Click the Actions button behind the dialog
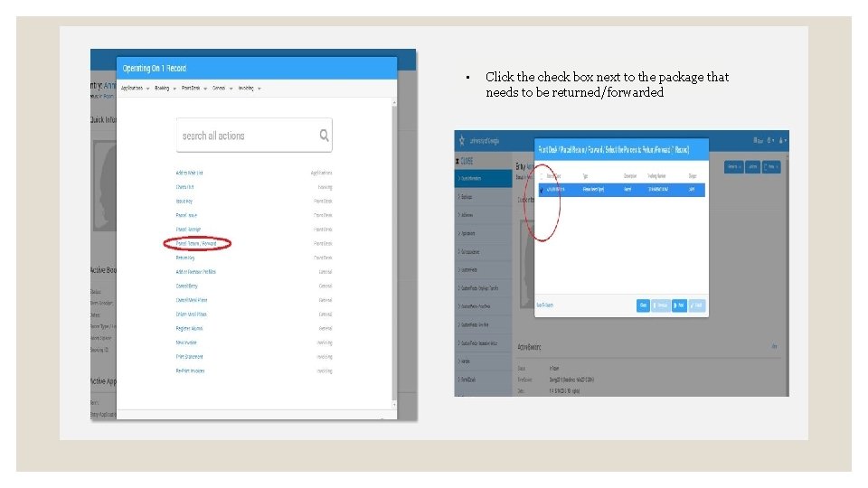The image size is (868, 488). click(x=752, y=166)
